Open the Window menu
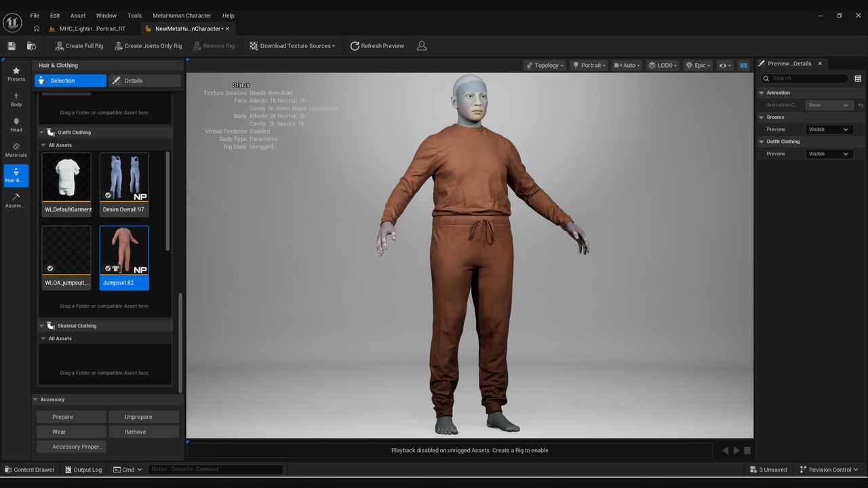Screen dimensions: 868x488 (x=106, y=16)
